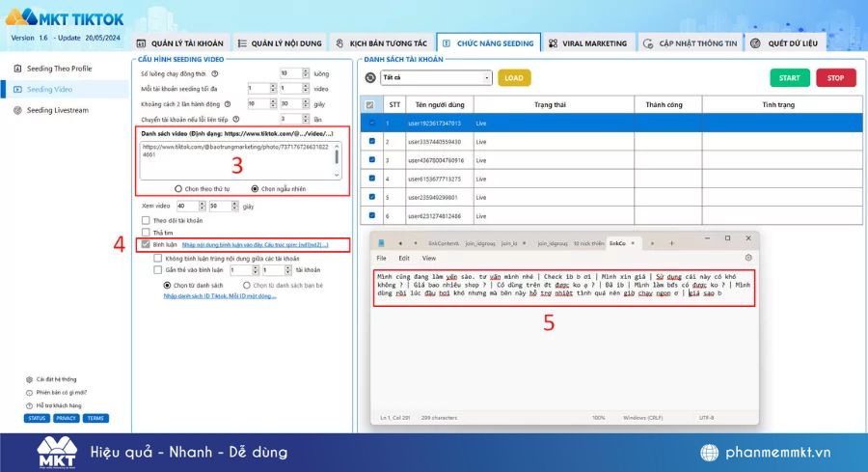
Task: Click the Seeding Theo Profile sidebar icon
Action: click(x=17, y=69)
